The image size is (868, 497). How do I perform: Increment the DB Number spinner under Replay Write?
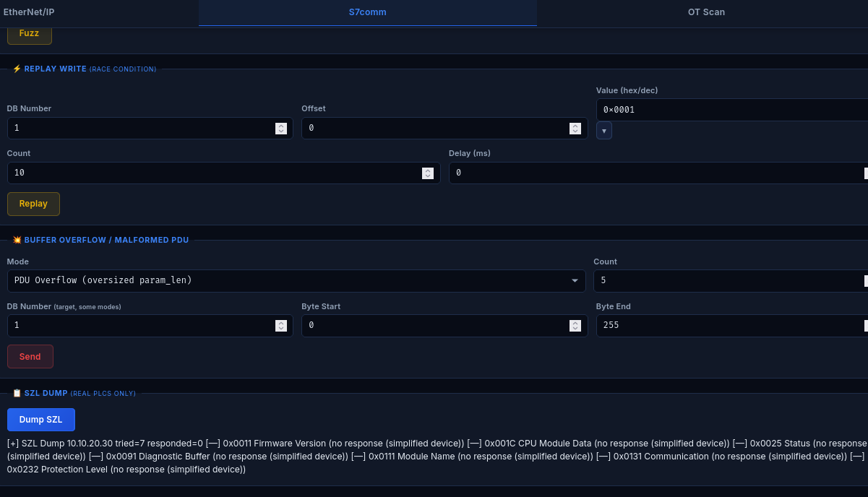tap(280, 128)
